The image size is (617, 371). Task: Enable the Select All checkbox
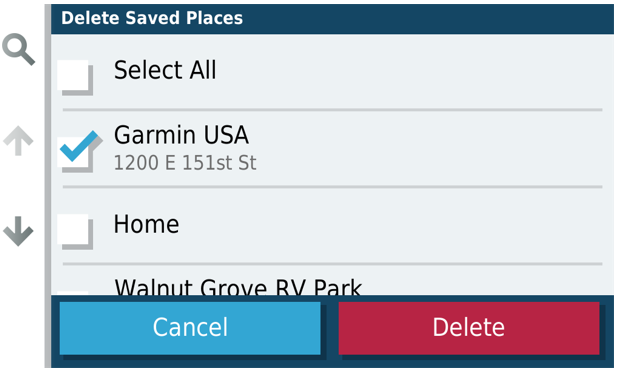coord(75,78)
